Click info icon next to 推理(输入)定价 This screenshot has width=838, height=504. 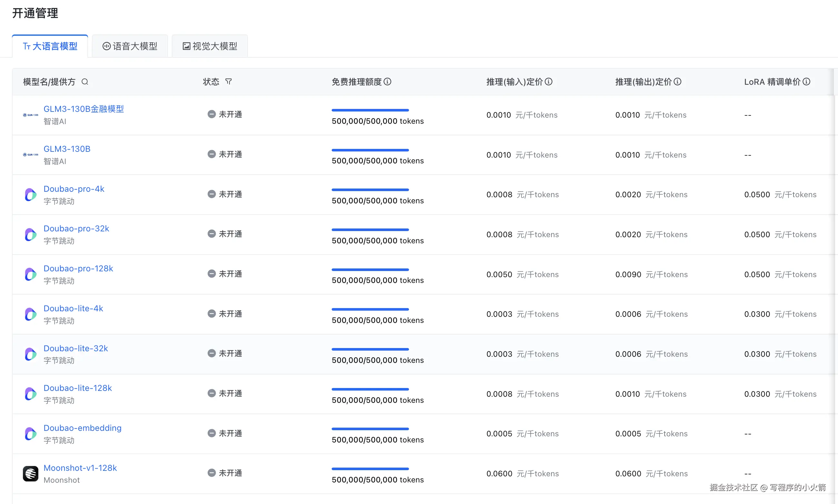549,82
